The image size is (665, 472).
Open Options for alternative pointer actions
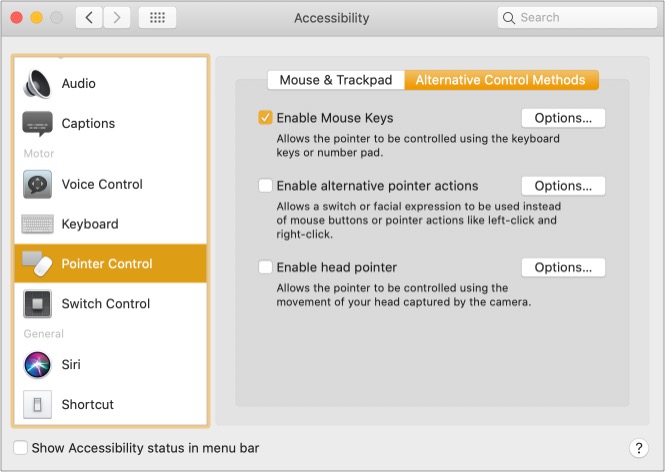coord(563,186)
